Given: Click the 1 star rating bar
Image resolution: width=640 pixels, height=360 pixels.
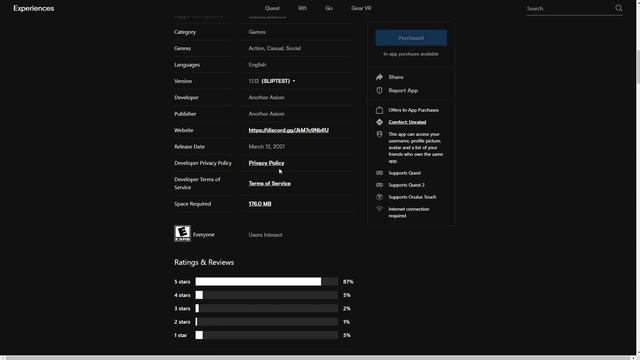Looking at the screenshot, I should [267, 335].
